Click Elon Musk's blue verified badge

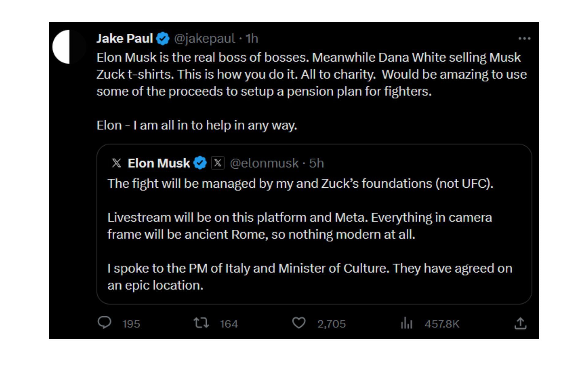pyautogui.click(x=200, y=163)
